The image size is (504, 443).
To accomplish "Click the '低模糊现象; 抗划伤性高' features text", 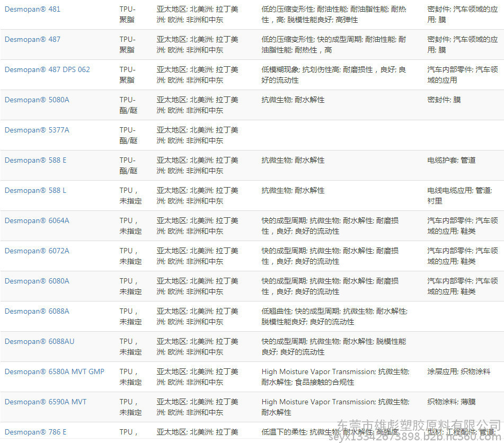I will (x=334, y=75).
